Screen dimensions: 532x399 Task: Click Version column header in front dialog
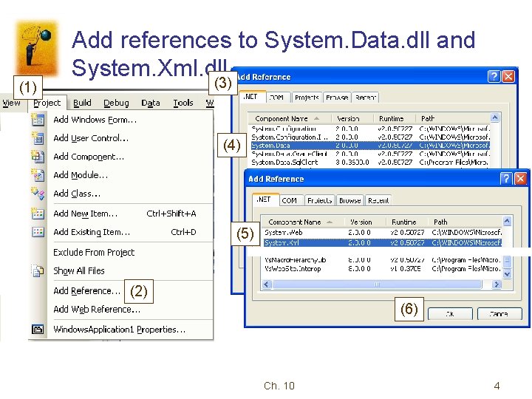pos(365,222)
